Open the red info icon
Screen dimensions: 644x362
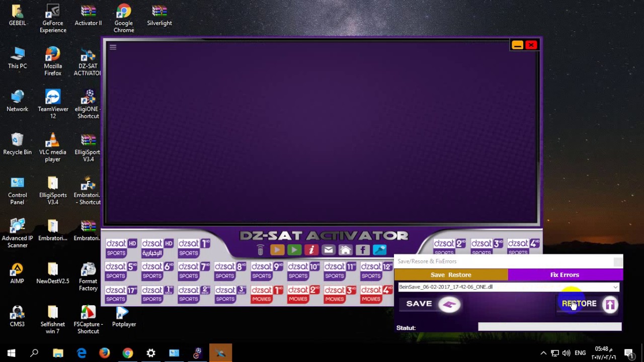click(311, 250)
